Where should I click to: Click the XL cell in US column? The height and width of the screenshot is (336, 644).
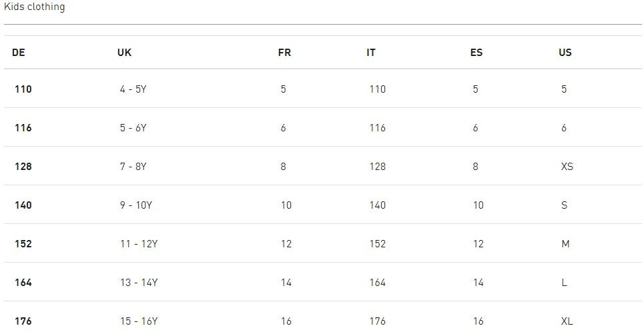pos(567,321)
